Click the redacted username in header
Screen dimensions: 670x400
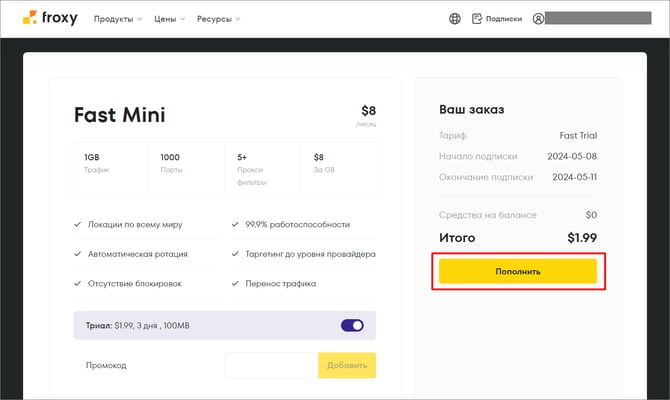pos(598,18)
